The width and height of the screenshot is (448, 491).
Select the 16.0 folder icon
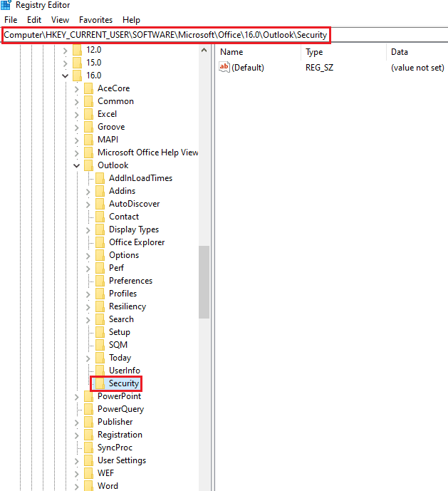(x=78, y=76)
